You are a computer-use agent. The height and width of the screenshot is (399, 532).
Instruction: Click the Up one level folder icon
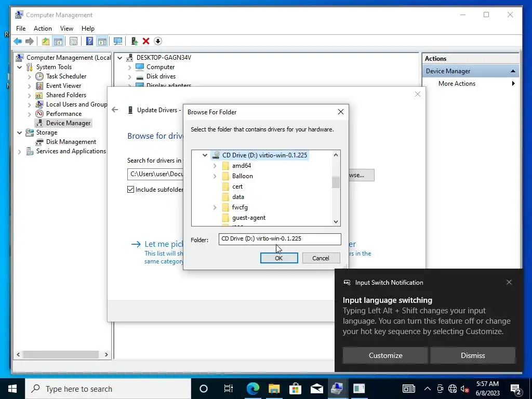[46, 42]
